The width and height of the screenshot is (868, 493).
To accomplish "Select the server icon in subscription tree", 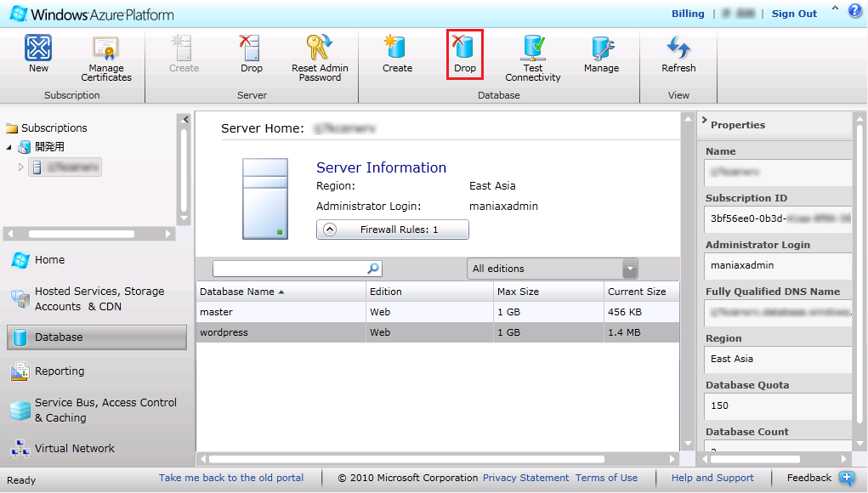I will (37, 167).
